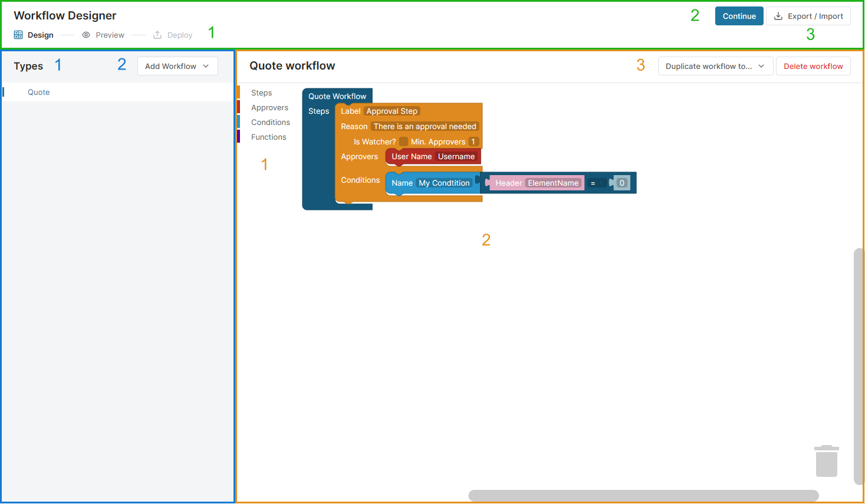Click the vertical canvas scrollbar
The image size is (865, 504).
coord(858,365)
